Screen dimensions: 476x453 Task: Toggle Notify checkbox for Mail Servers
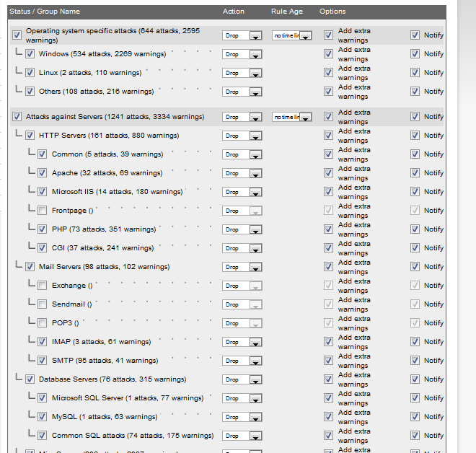pos(415,267)
